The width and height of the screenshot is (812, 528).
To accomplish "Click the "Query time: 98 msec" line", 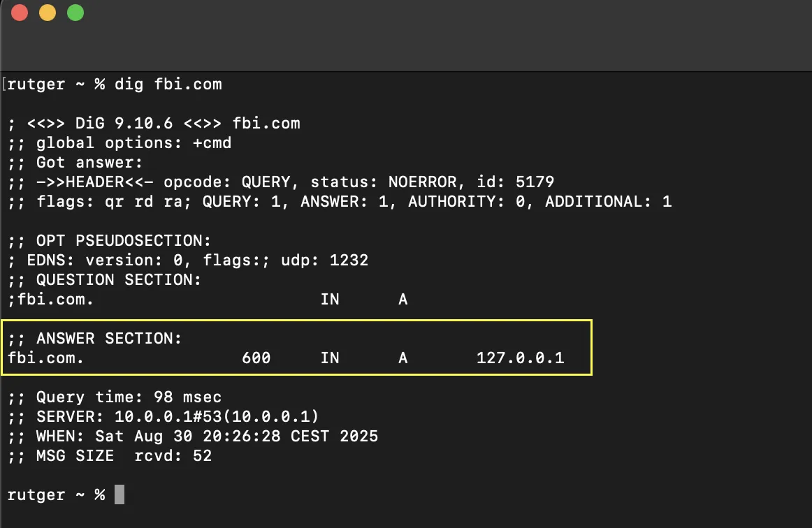I will (115, 397).
